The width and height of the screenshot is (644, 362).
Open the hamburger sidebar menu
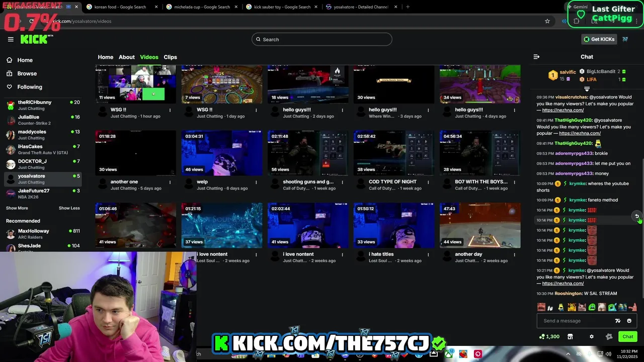(11, 39)
